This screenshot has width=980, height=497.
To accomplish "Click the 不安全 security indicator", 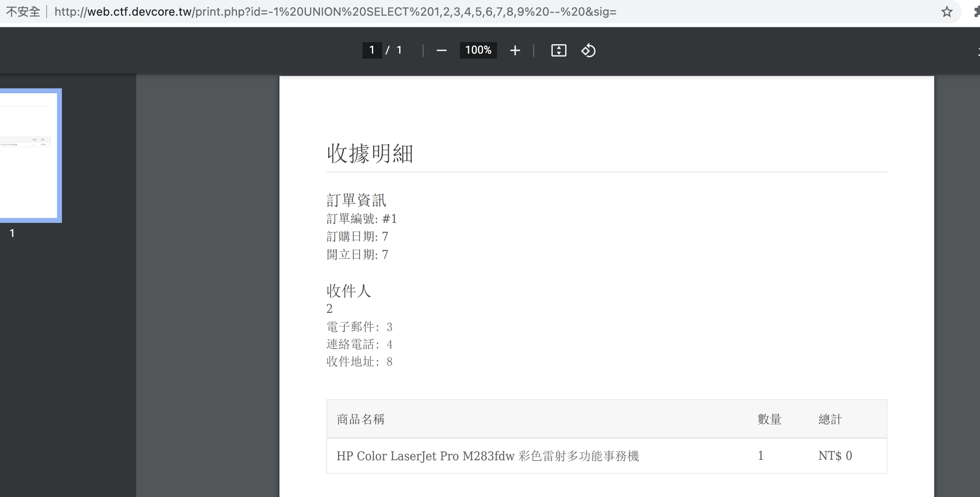I will (23, 11).
